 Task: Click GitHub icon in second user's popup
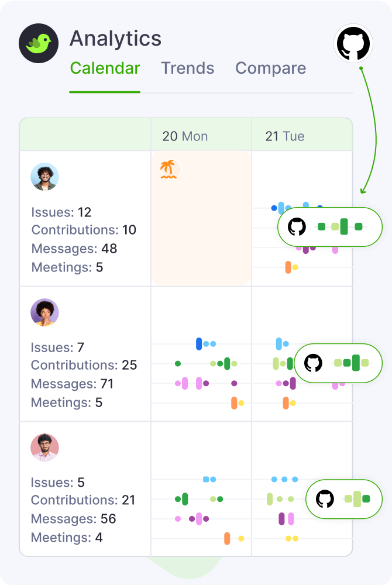click(x=314, y=363)
